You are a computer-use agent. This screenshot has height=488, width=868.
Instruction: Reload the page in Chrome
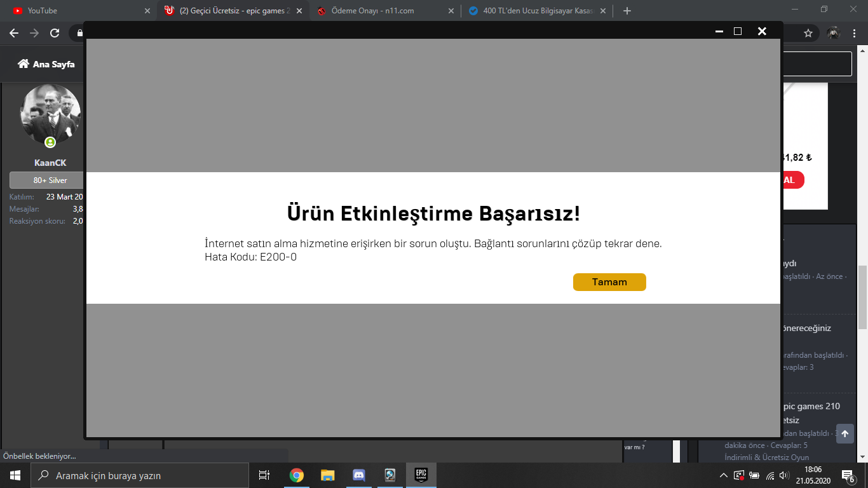(55, 33)
